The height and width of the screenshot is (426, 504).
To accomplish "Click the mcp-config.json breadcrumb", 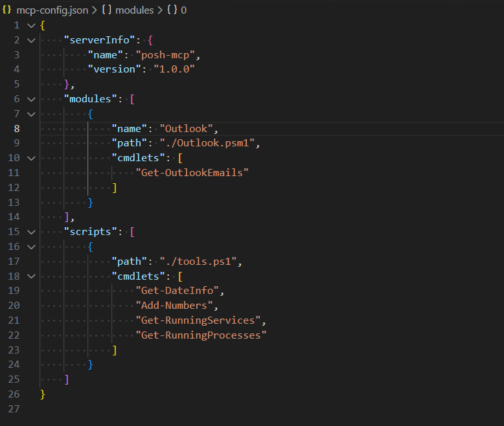I will click(x=52, y=10).
